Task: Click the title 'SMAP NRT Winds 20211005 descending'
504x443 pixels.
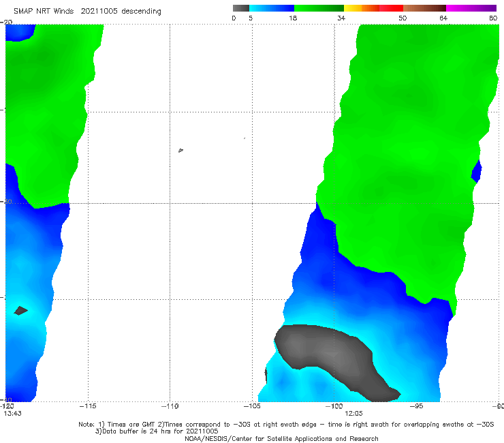Action: 87,11
